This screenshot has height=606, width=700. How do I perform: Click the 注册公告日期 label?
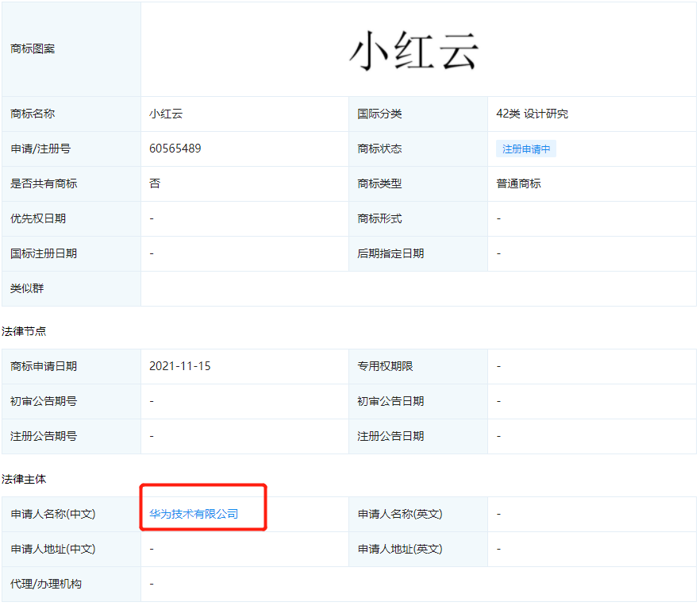pyautogui.click(x=390, y=436)
